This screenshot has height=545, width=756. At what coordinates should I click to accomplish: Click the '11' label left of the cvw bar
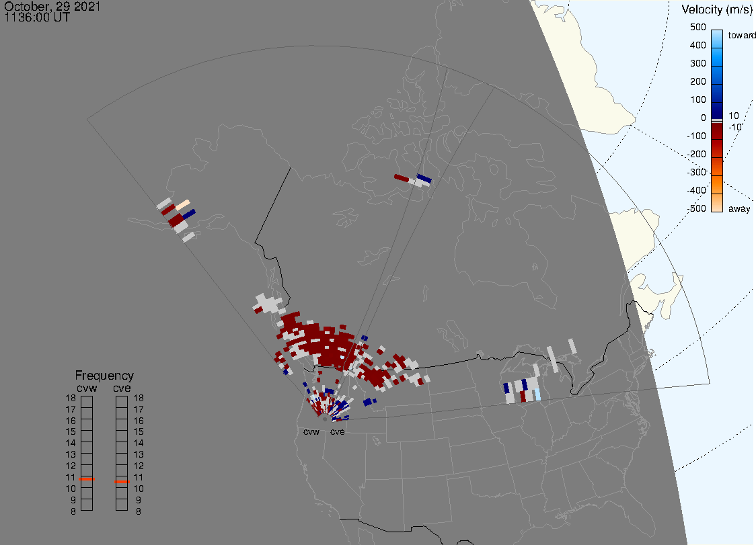pyautogui.click(x=71, y=478)
